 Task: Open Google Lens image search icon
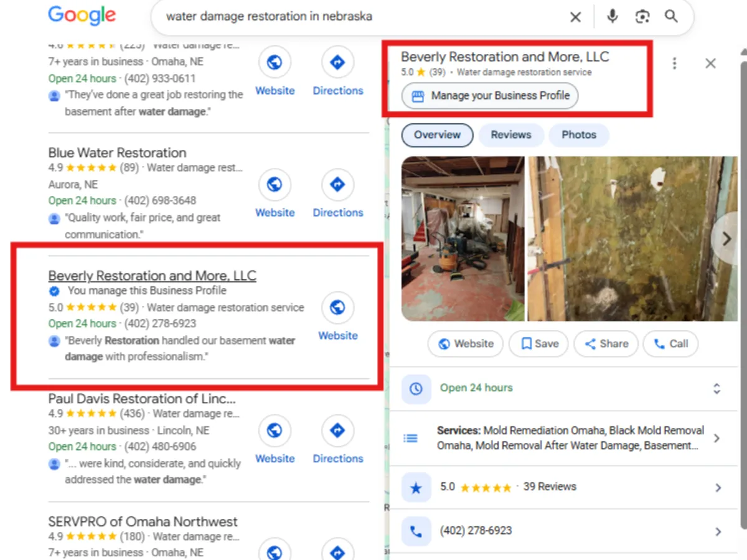(642, 17)
